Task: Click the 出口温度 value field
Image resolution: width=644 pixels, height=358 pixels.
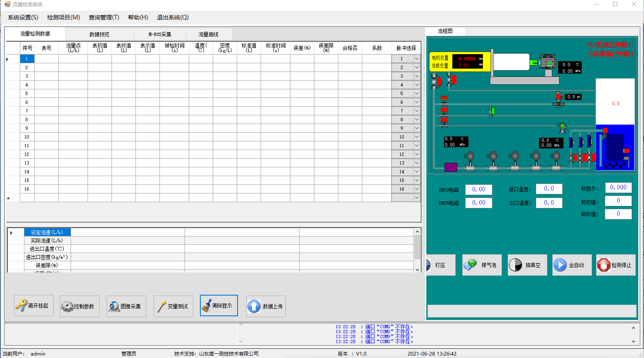Action: pos(549,203)
